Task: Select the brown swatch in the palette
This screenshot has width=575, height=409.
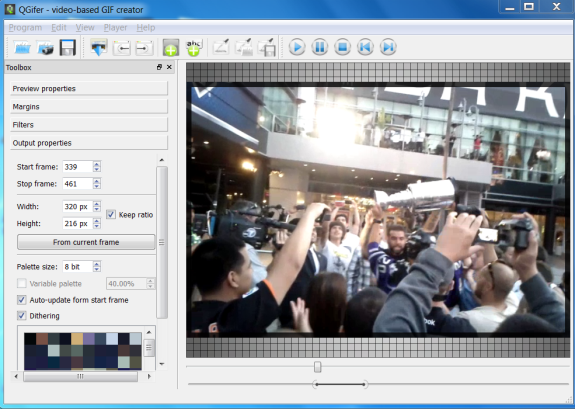Action: click(x=42, y=339)
